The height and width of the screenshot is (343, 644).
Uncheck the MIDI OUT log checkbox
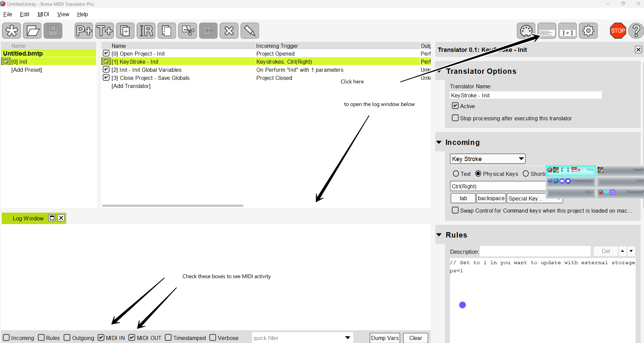[132, 338]
